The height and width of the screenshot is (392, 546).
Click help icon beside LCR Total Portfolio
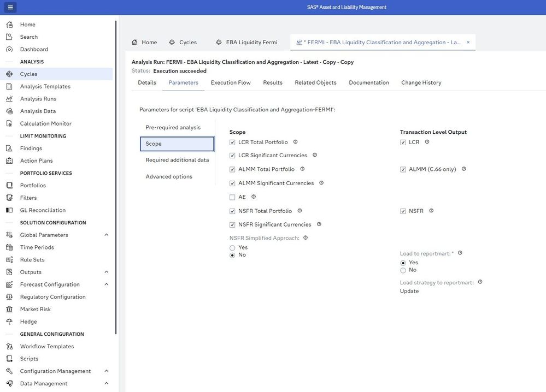click(295, 142)
